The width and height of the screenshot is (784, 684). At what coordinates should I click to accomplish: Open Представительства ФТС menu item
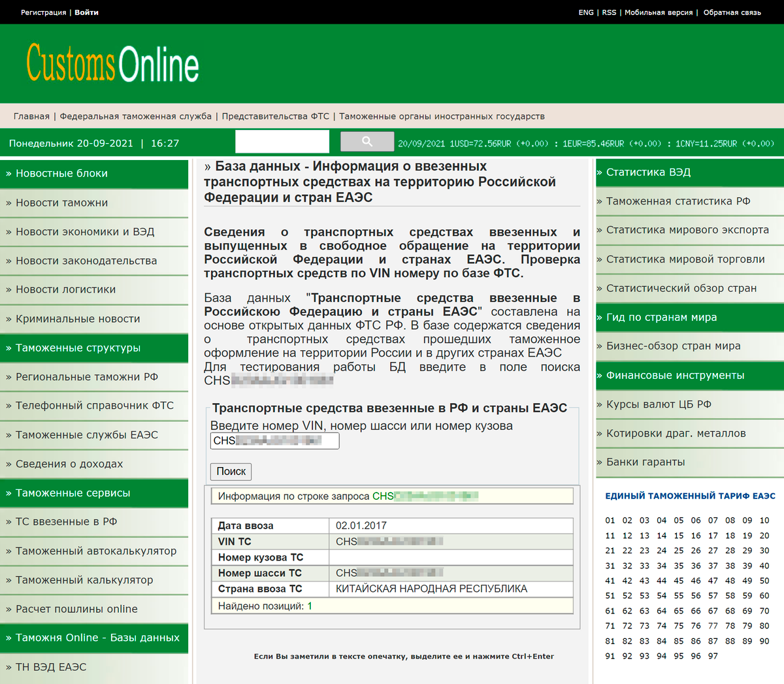click(x=276, y=116)
